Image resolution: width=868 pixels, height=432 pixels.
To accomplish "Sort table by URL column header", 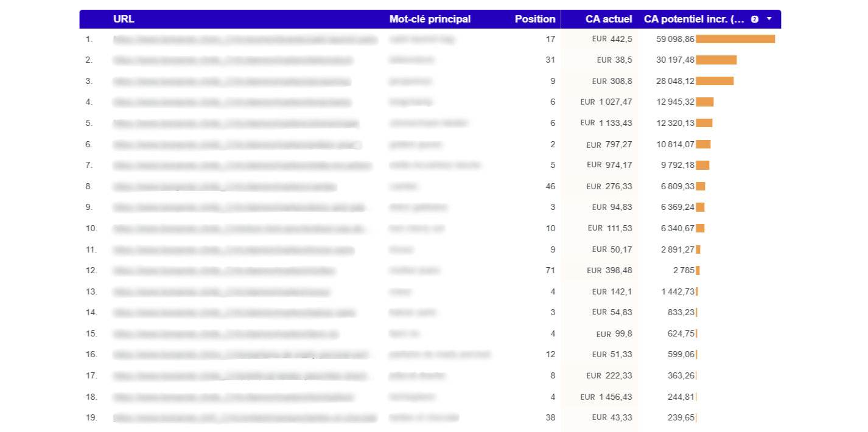I will [124, 19].
